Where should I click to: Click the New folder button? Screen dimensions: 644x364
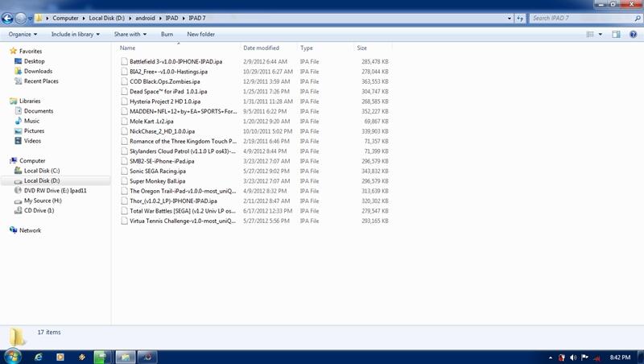pyautogui.click(x=200, y=35)
